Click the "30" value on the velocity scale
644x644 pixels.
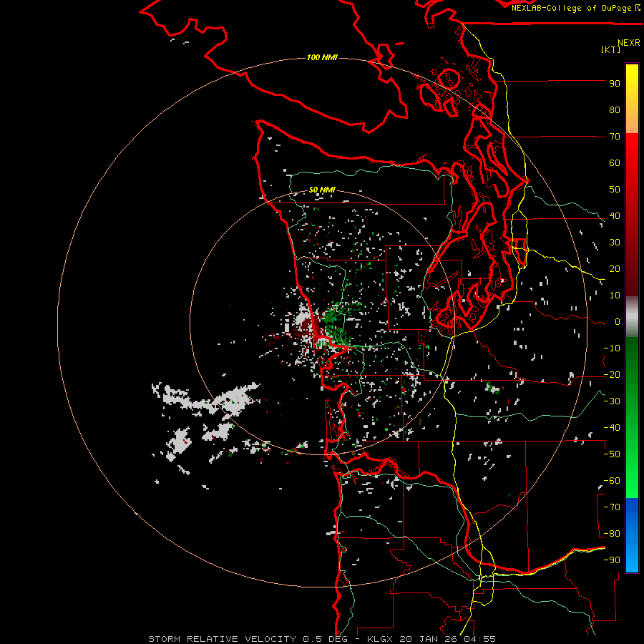coord(615,243)
